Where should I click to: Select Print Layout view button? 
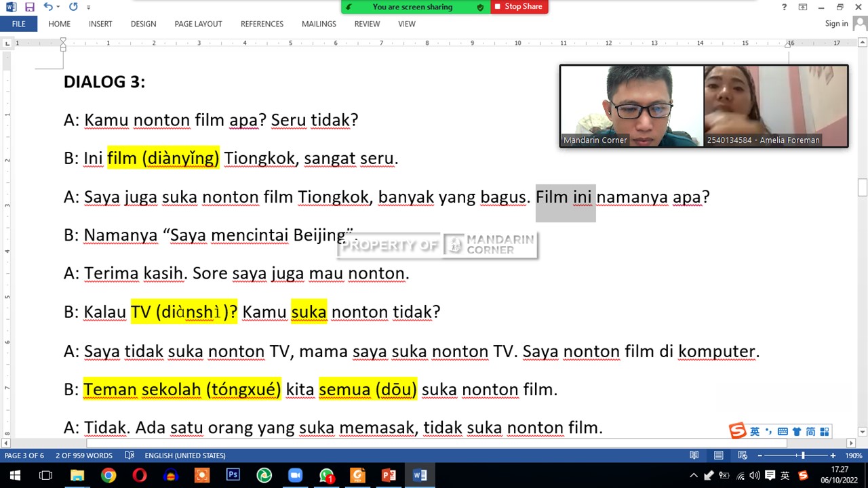(718, 455)
